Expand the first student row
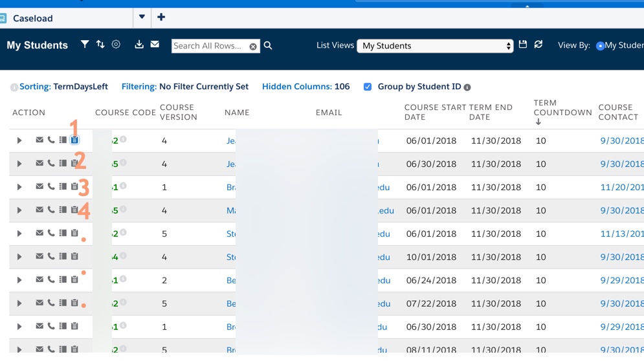 19,140
